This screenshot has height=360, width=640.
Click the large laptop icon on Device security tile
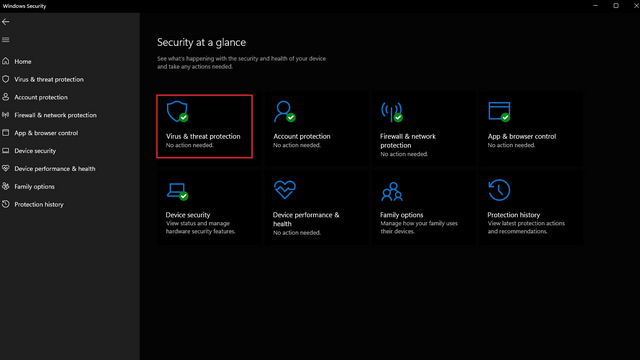[177, 191]
